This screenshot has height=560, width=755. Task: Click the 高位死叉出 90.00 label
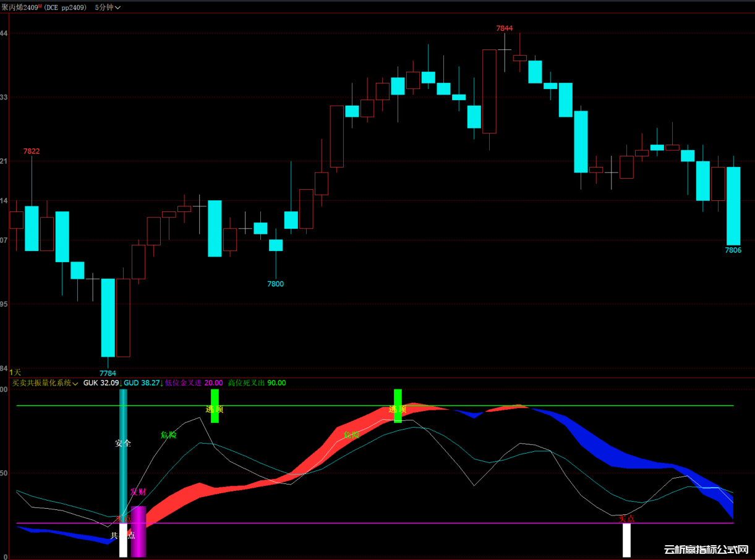pyautogui.click(x=257, y=383)
